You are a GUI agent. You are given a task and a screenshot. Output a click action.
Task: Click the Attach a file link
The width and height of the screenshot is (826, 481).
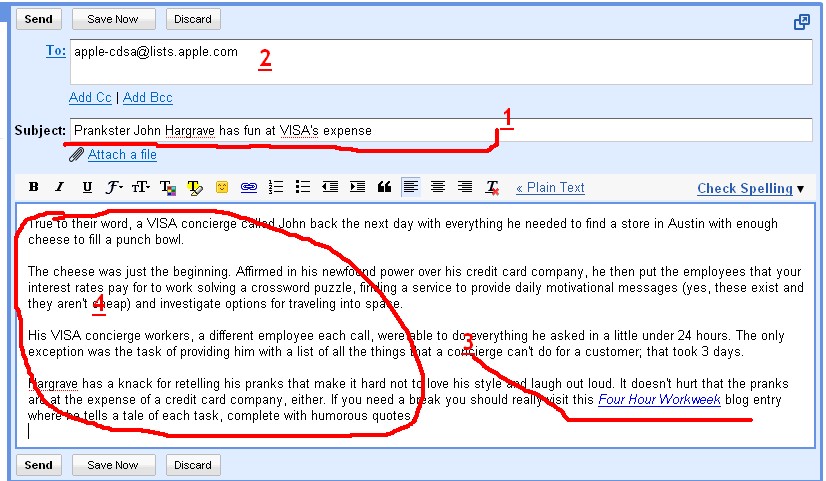tap(122, 155)
